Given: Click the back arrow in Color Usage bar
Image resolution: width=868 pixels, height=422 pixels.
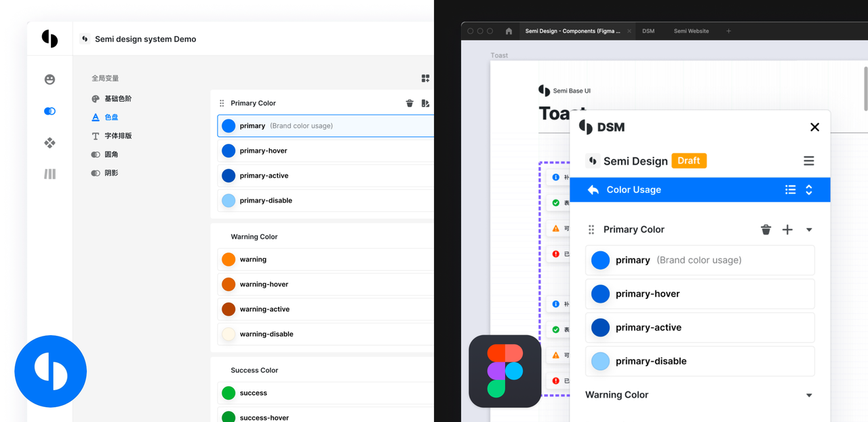Looking at the screenshot, I should (x=593, y=190).
